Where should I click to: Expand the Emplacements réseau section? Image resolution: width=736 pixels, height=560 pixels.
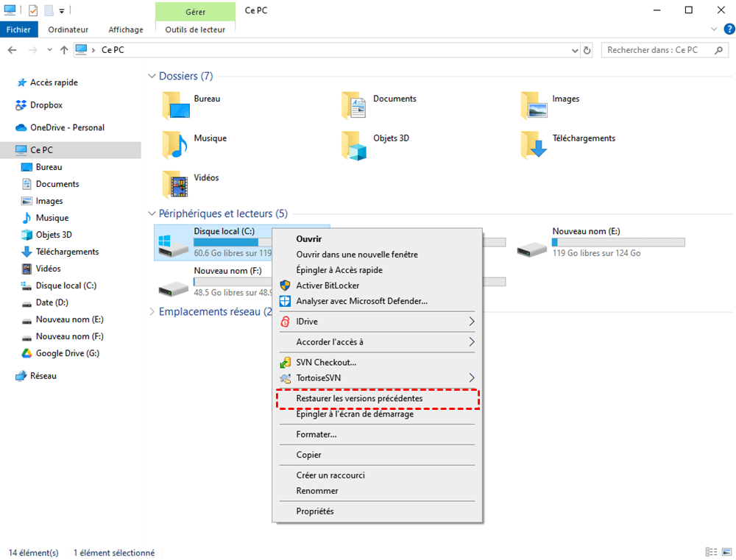pyautogui.click(x=152, y=312)
